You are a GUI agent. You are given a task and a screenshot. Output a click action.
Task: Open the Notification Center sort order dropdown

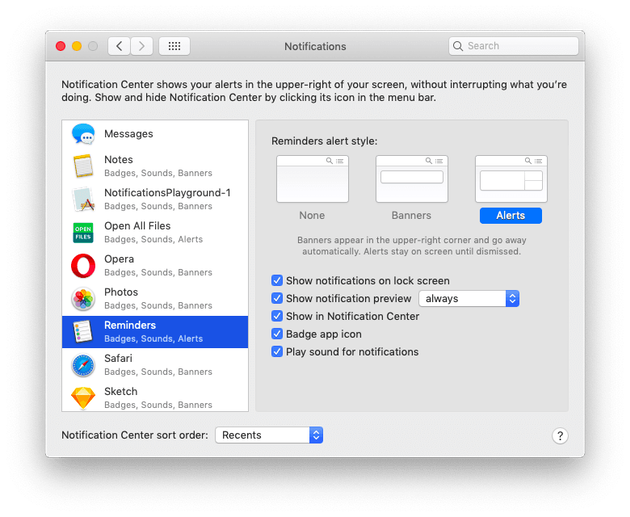click(x=269, y=435)
